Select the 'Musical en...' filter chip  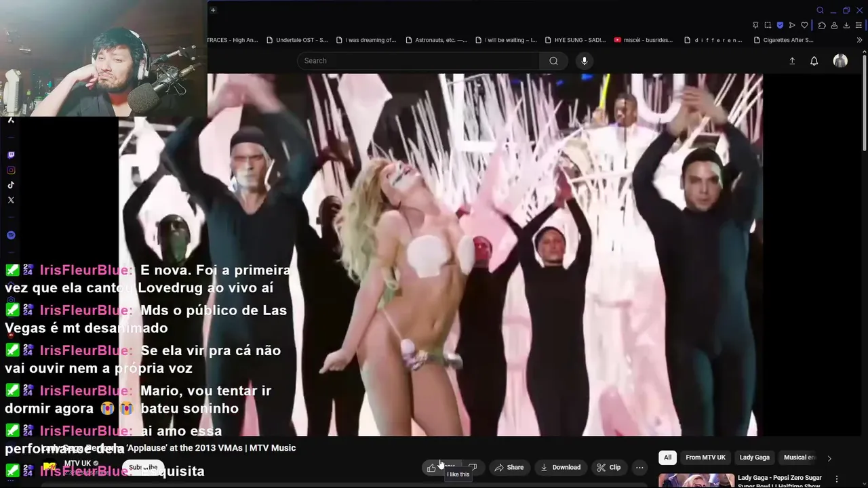[800, 457]
